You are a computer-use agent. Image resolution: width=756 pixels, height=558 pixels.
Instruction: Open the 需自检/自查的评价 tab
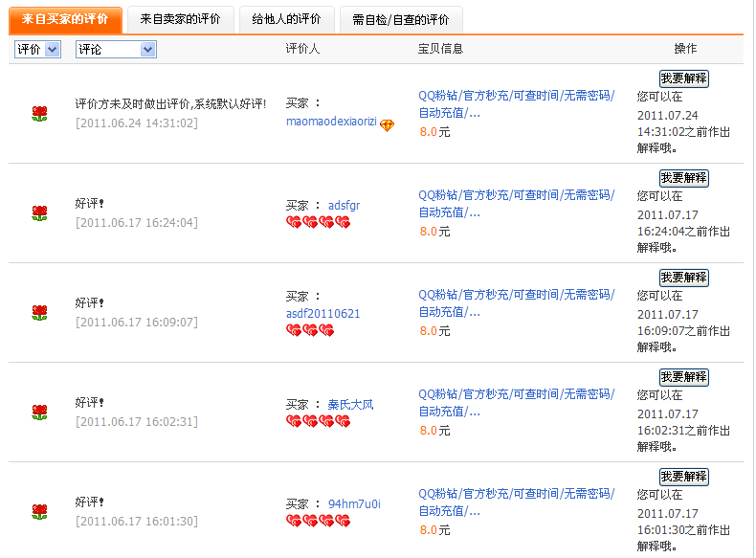point(400,19)
